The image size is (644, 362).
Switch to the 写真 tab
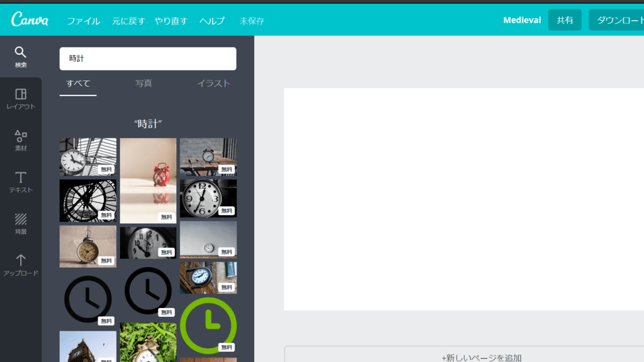(x=144, y=84)
